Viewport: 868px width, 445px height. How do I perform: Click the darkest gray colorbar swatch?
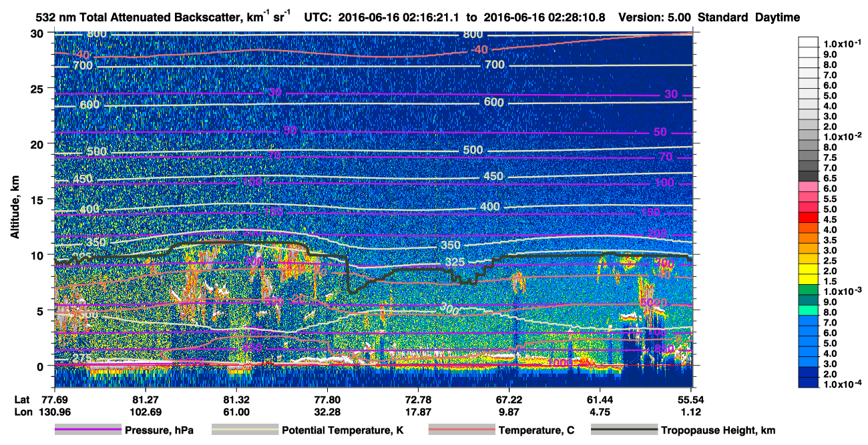coord(809,175)
